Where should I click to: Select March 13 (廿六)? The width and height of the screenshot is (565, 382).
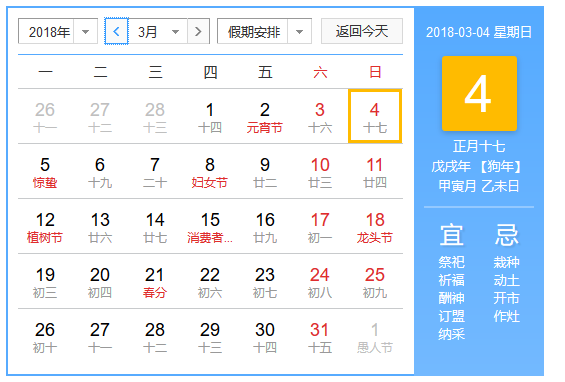coord(100,227)
